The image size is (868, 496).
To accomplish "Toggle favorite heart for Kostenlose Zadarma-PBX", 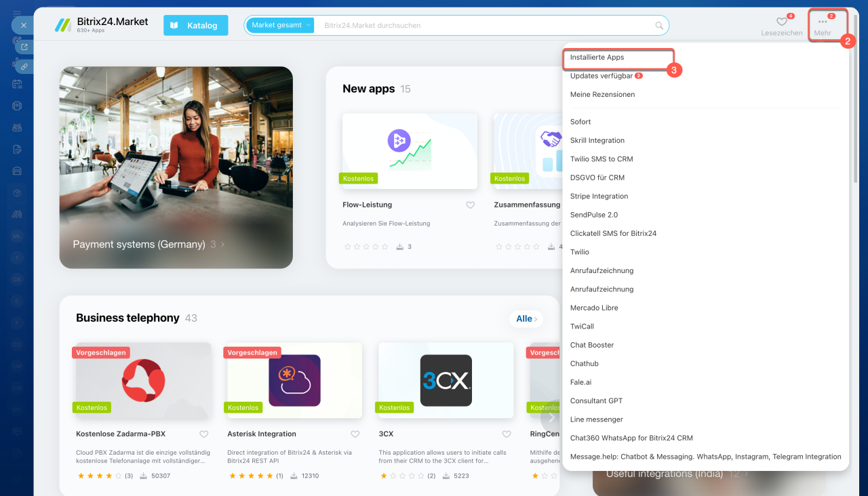I will coord(203,434).
